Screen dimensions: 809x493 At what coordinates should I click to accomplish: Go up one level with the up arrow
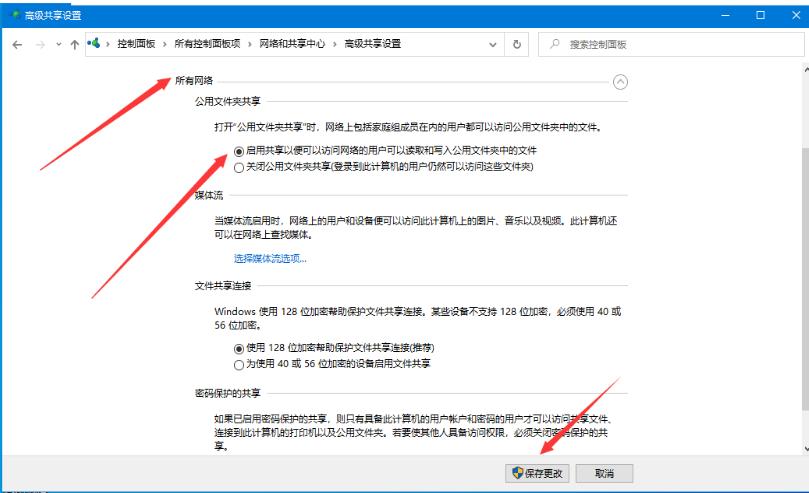(x=75, y=45)
